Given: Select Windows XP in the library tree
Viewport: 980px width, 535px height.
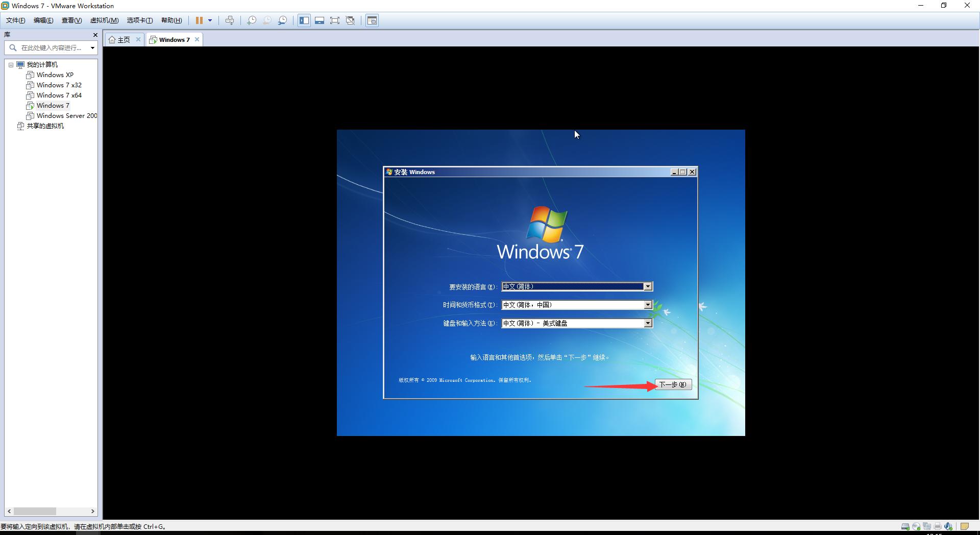Looking at the screenshot, I should (x=55, y=75).
